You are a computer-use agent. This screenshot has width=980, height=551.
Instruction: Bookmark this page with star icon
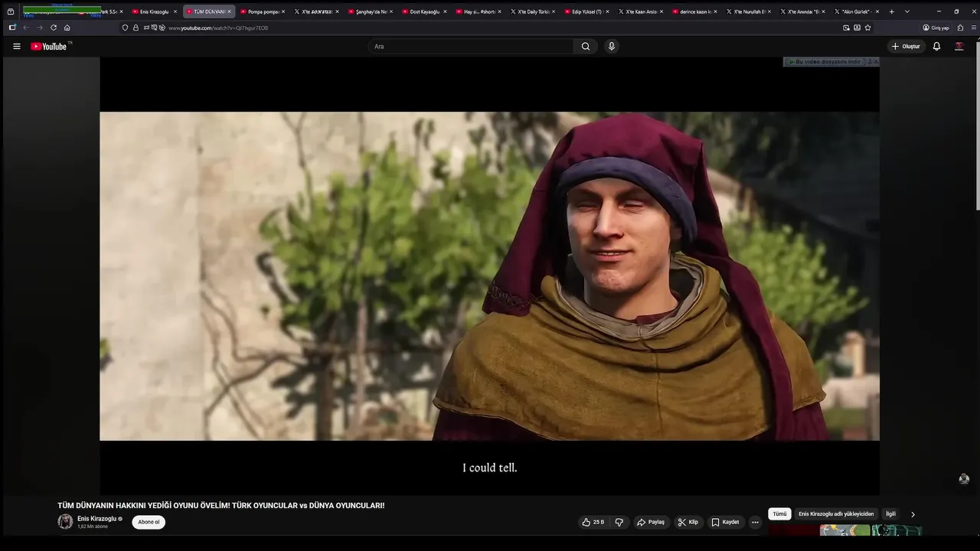click(x=867, y=28)
